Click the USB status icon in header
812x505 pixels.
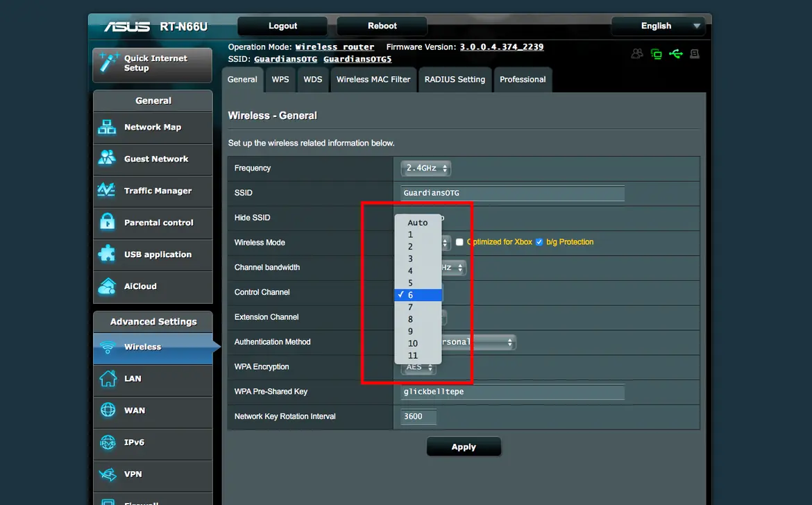tap(676, 54)
